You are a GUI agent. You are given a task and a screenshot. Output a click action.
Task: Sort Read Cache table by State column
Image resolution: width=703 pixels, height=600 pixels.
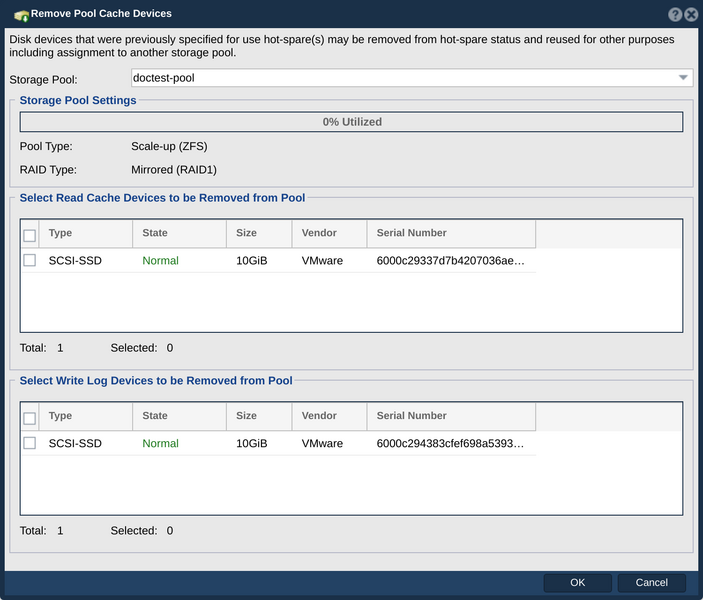179,233
